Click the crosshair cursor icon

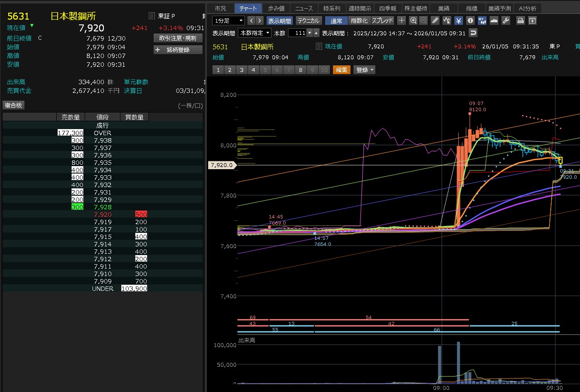point(402,20)
